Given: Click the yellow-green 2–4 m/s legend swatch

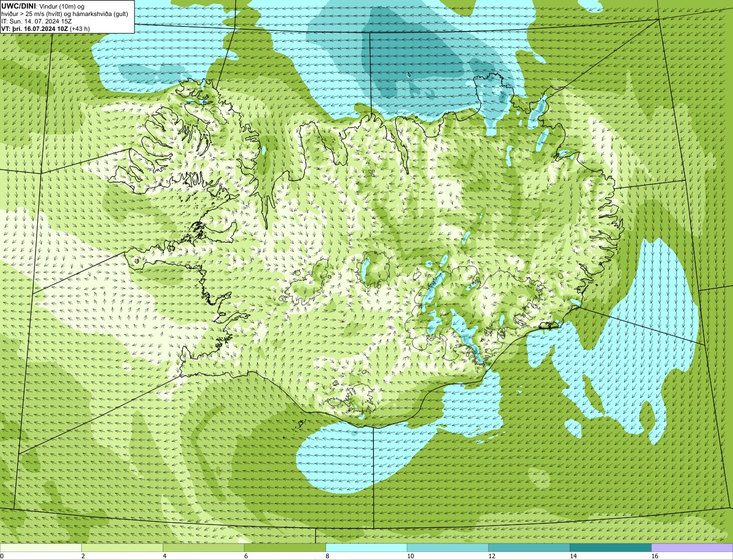Looking at the screenshot, I should point(122,547).
